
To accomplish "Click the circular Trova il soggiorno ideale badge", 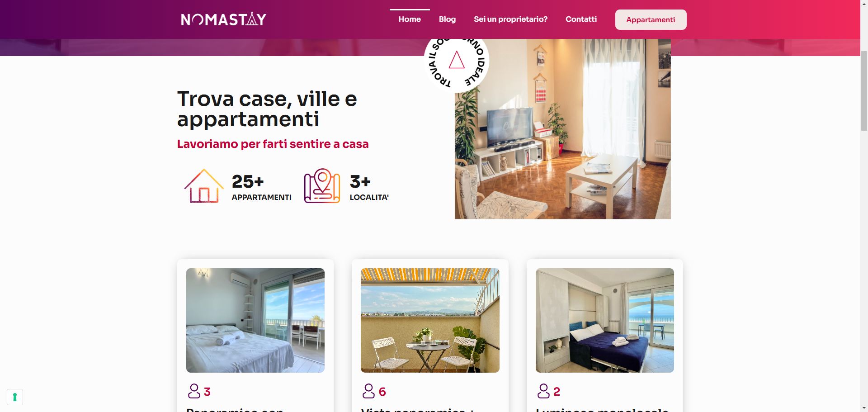I will pyautogui.click(x=457, y=62).
